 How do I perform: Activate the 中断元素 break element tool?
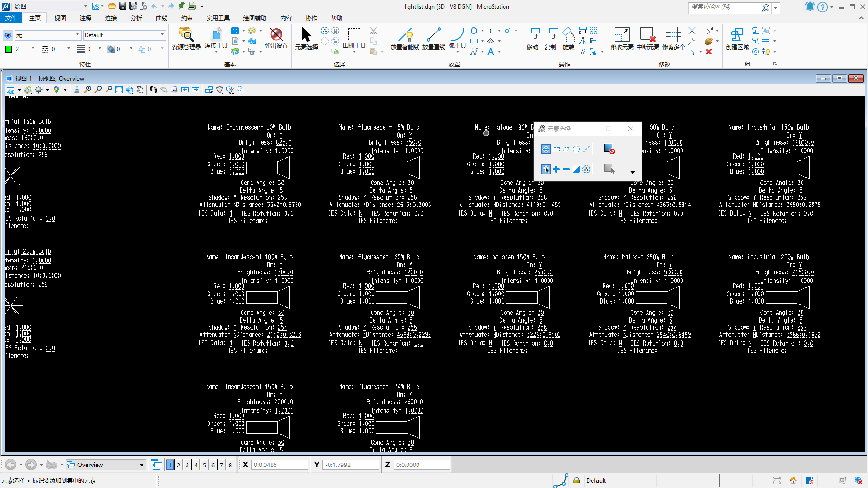coord(648,38)
